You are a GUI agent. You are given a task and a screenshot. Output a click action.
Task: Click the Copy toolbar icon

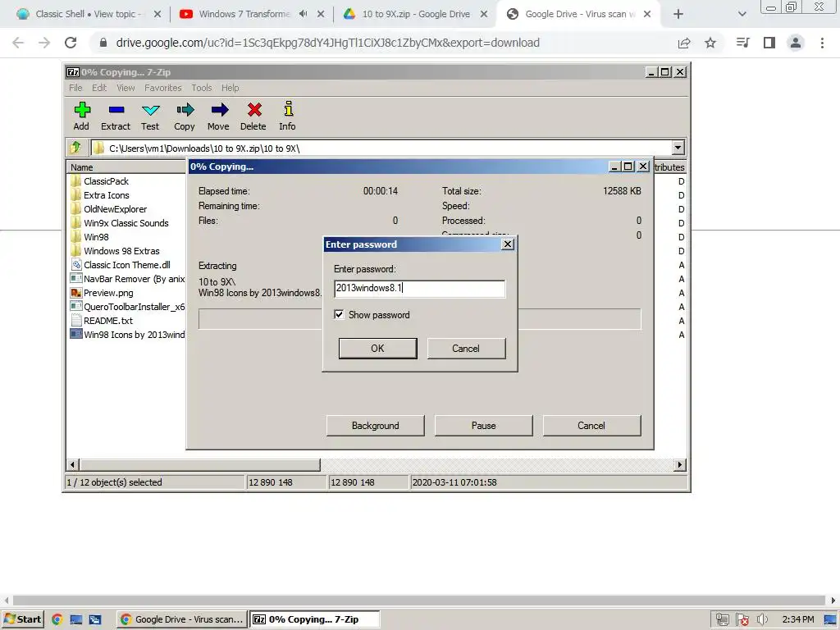tap(185, 116)
